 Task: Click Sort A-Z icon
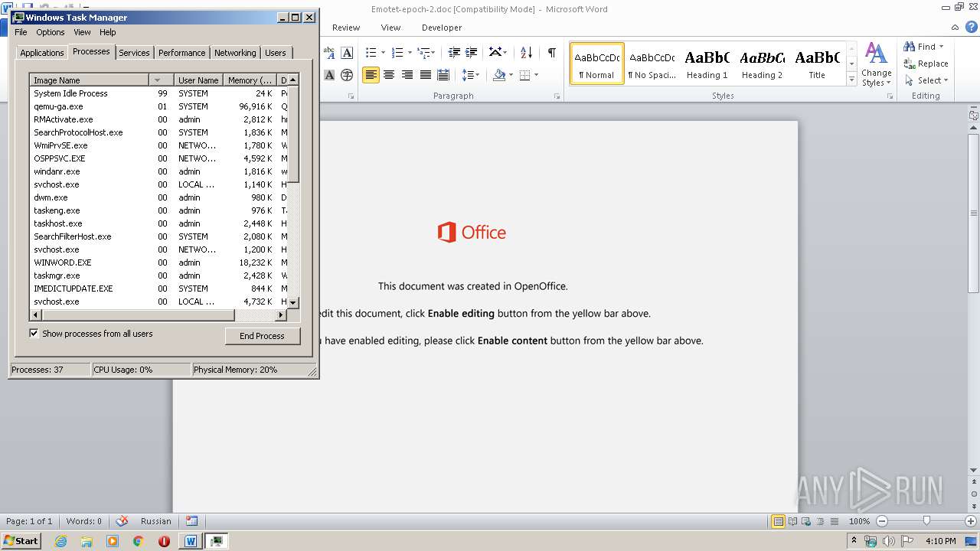(526, 53)
